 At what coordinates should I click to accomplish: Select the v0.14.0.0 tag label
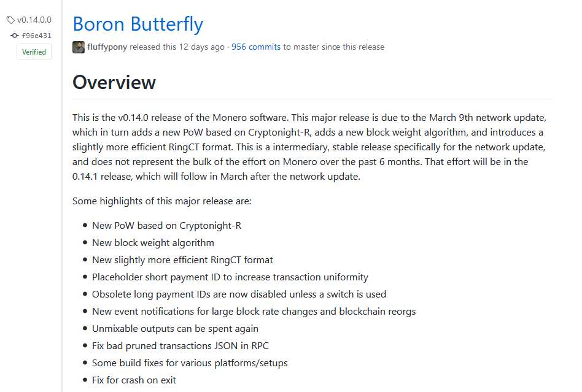[x=34, y=19]
